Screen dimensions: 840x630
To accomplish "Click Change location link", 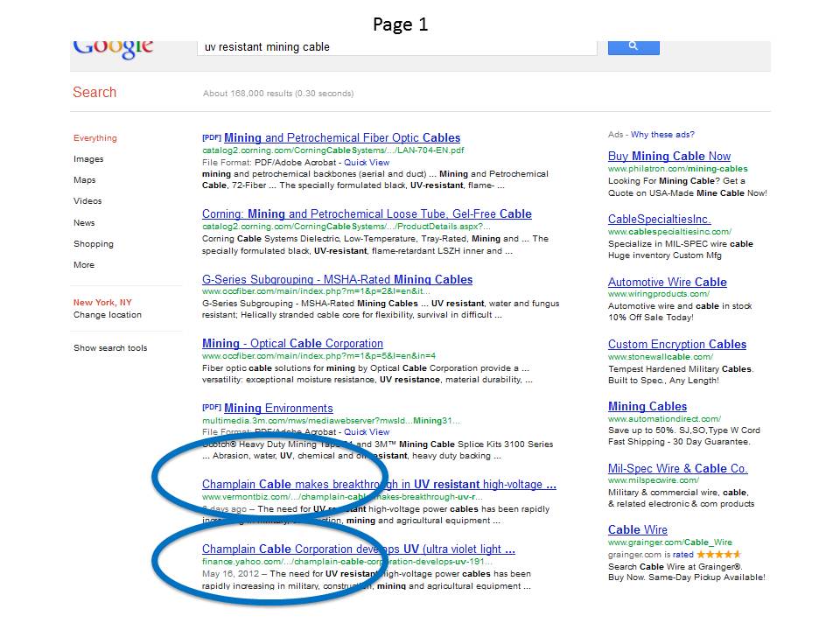I will pos(107,315).
